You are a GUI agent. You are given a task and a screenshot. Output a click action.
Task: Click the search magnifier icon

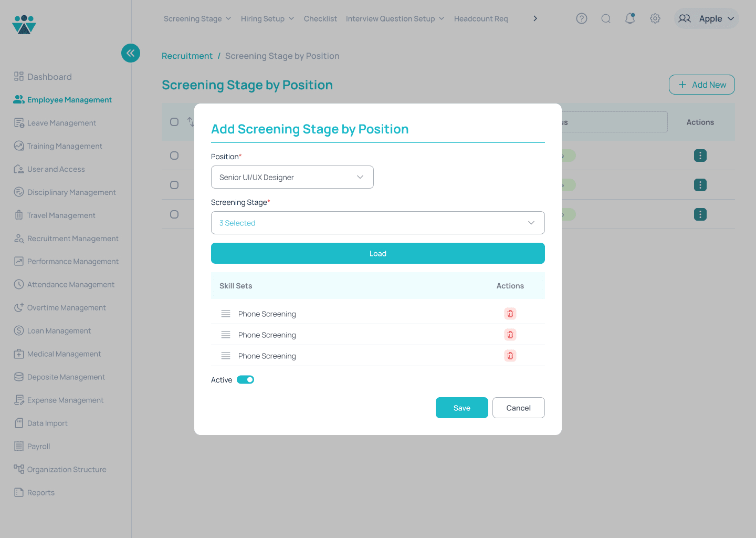pyautogui.click(x=606, y=18)
